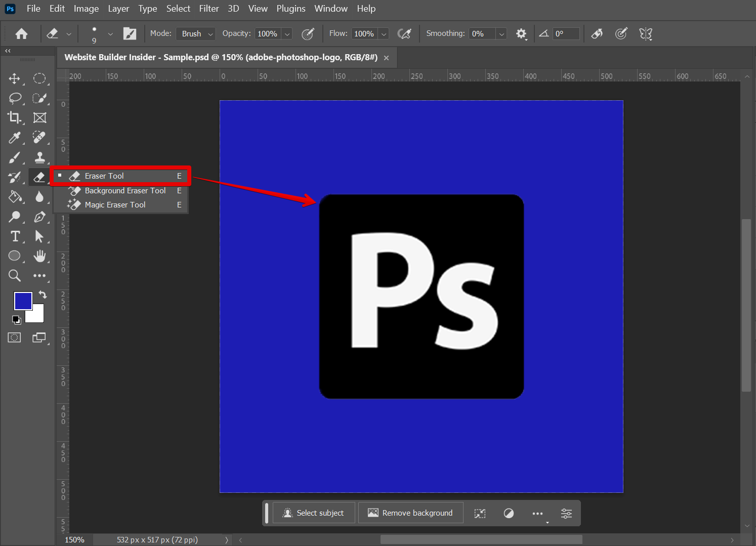Open the Mode dropdown set to Brush
The height and width of the screenshot is (546, 756).
(x=195, y=33)
